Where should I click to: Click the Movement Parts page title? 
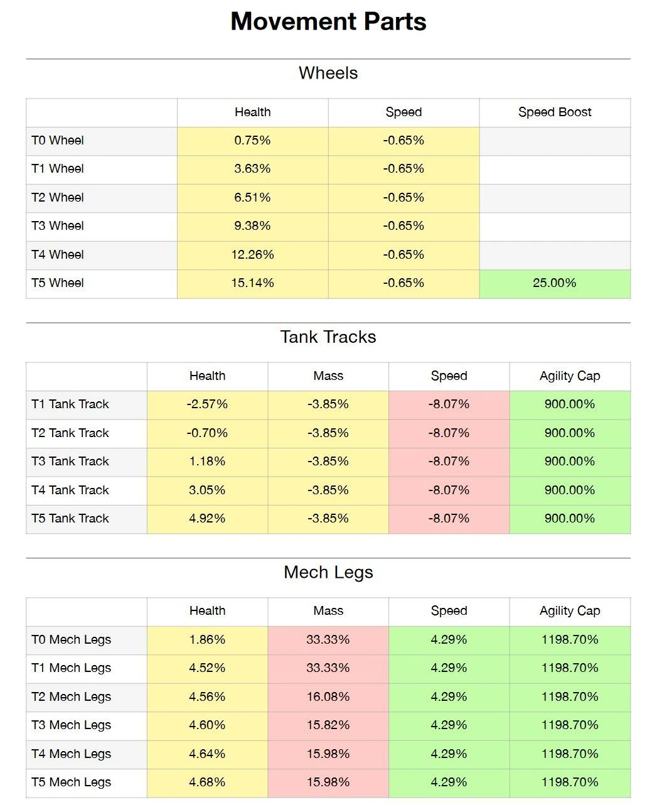[328, 22]
